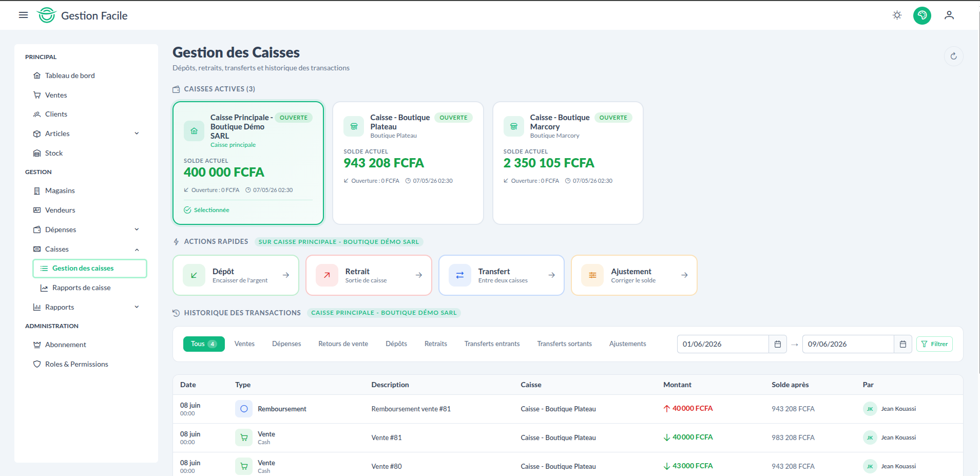The height and width of the screenshot is (476, 980).
Task: Click the Ajustement quick action
Action: click(634, 275)
